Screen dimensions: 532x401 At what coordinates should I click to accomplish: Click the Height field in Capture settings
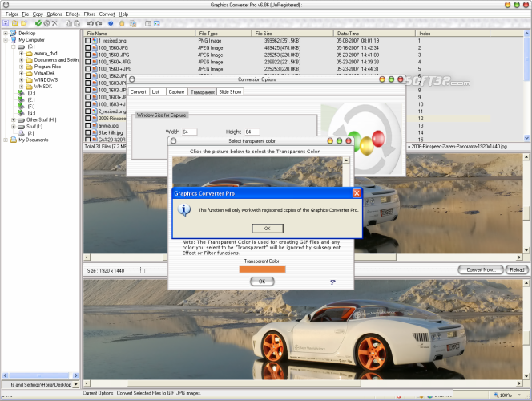point(252,132)
